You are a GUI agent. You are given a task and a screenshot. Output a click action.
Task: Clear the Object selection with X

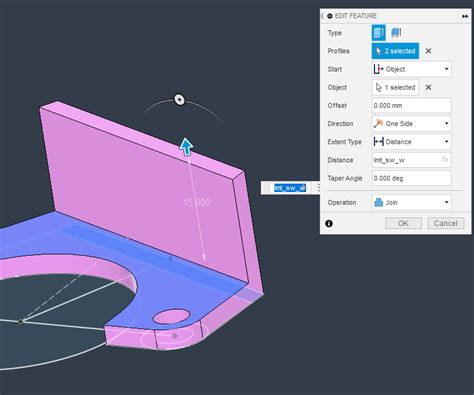pos(428,87)
